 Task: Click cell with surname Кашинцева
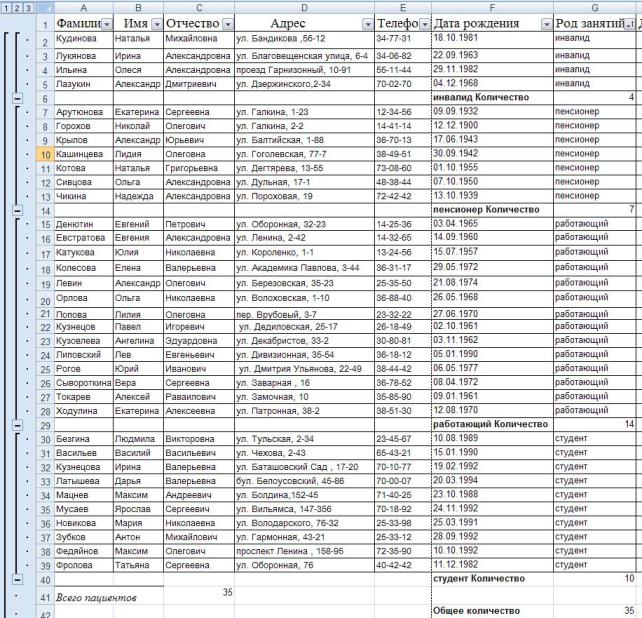[84, 154]
